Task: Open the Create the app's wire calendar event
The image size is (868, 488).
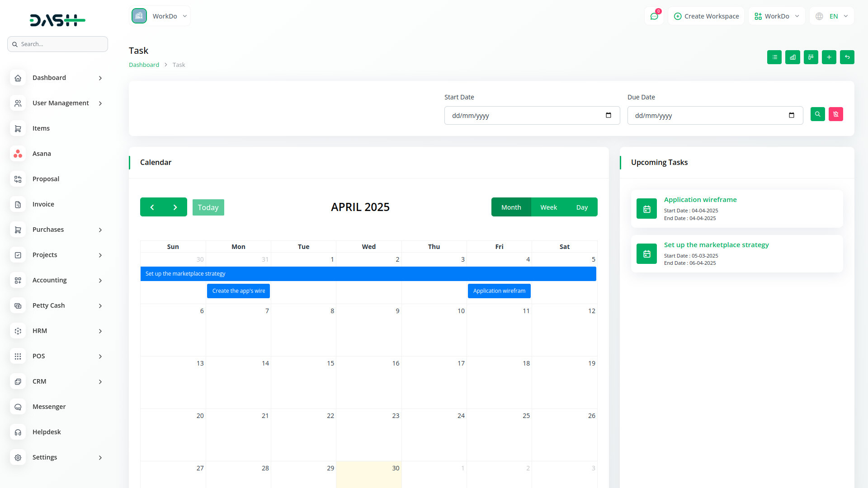Action: click(238, 291)
